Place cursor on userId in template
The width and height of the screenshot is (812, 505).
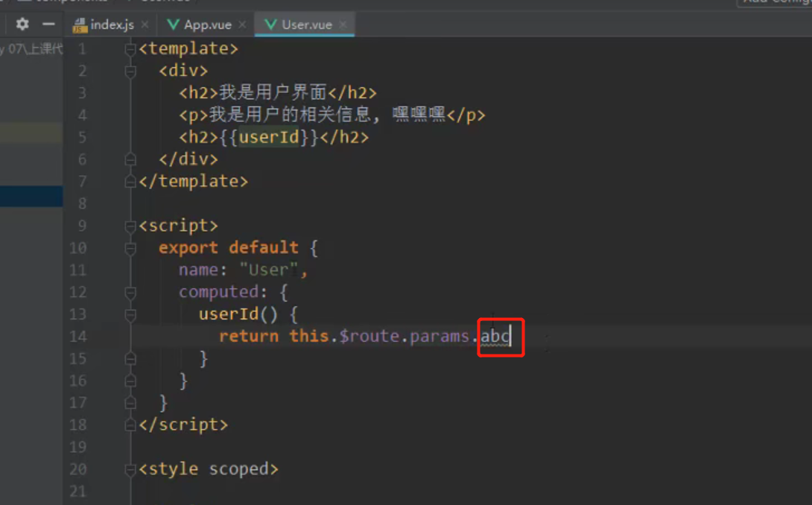coord(269,137)
